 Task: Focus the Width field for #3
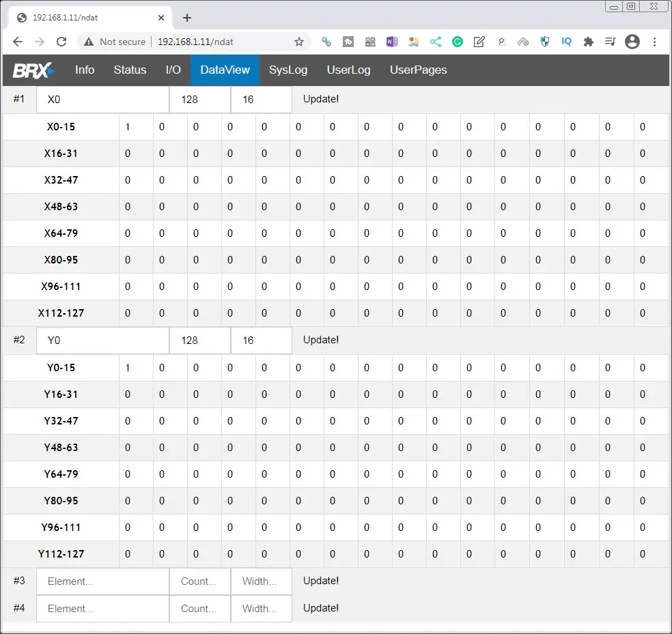(x=262, y=581)
